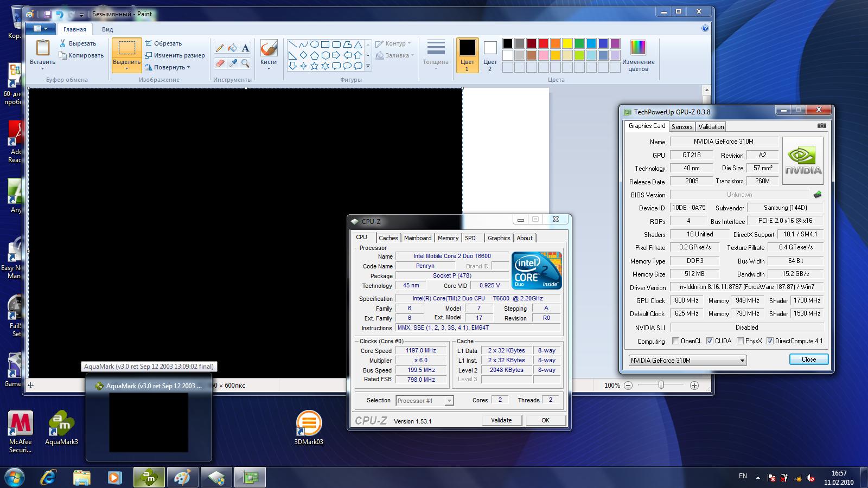
Task: Open Изменение цветов color editor
Action: (x=638, y=55)
